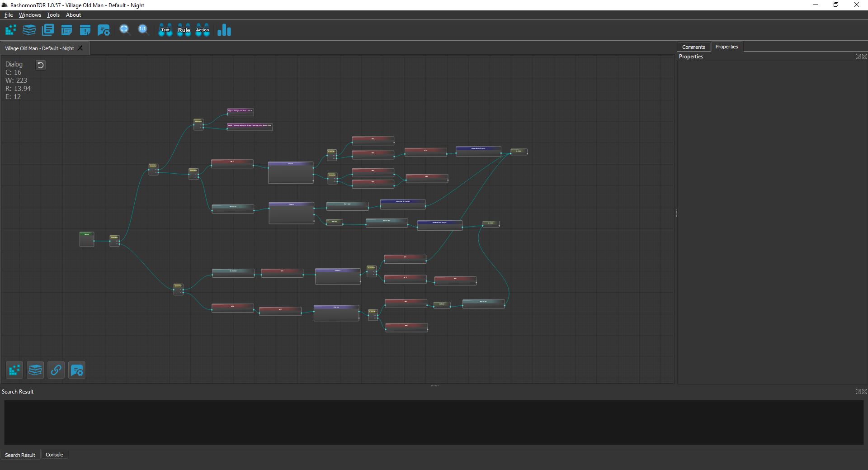Image resolution: width=868 pixels, height=470 pixels.
Task: Click the layered documents icon in the toolbar
Action: point(48,30)
